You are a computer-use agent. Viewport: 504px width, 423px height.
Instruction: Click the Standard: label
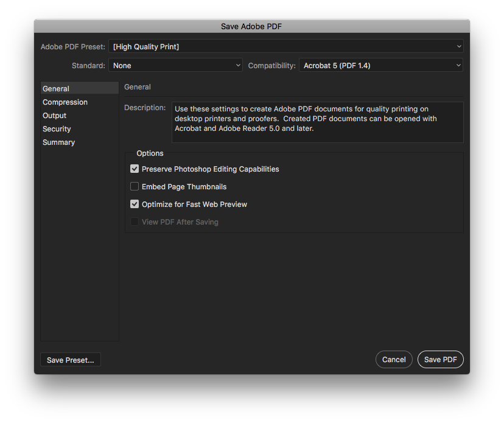(x=88, y=66)
